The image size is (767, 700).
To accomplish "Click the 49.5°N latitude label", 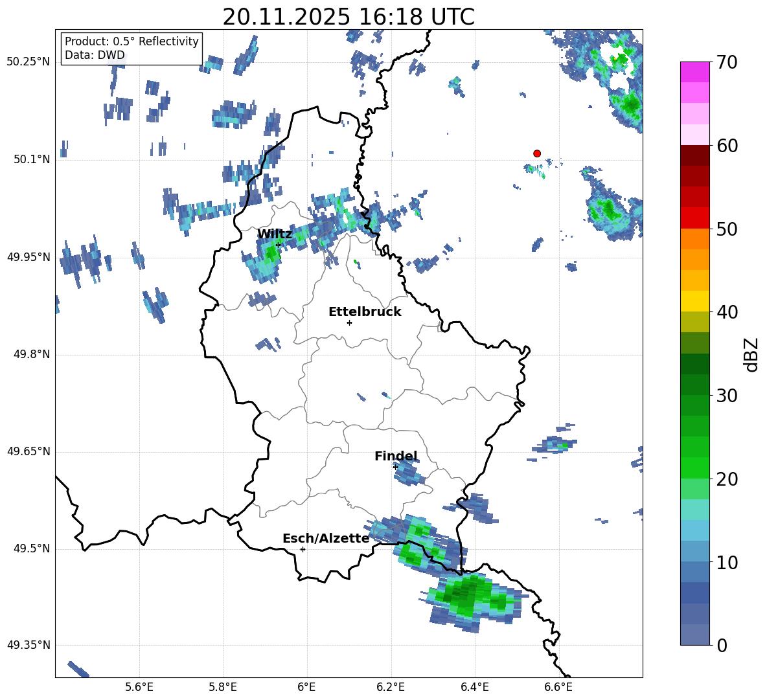I will coord(32,548).
